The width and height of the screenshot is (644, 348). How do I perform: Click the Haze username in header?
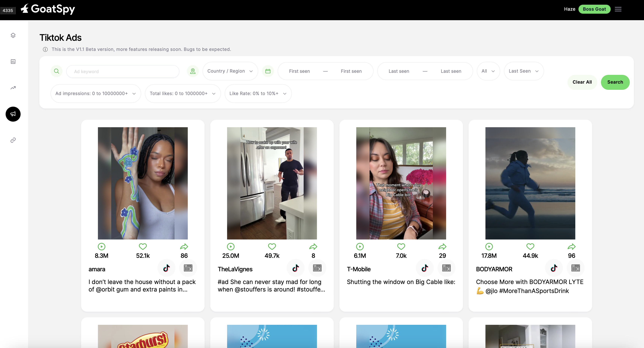(x=569, y=9)
